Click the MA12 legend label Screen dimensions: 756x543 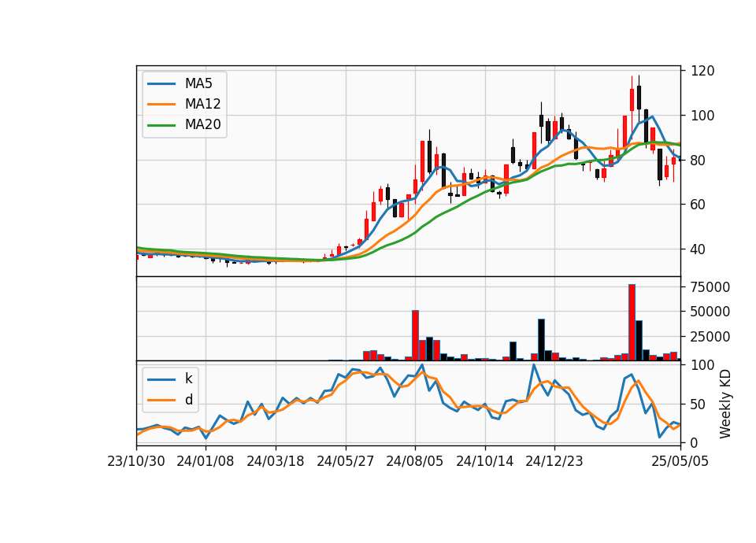202,104
